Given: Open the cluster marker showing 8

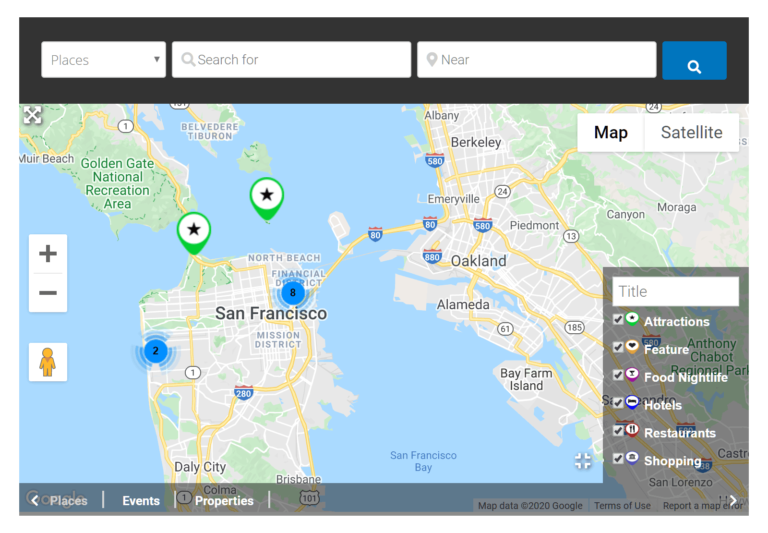Looking at the screenshot, I should 293,293.
